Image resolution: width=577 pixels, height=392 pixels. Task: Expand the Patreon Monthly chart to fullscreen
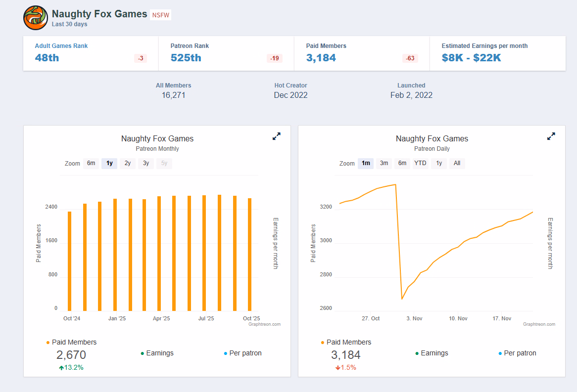coord(277,136)
